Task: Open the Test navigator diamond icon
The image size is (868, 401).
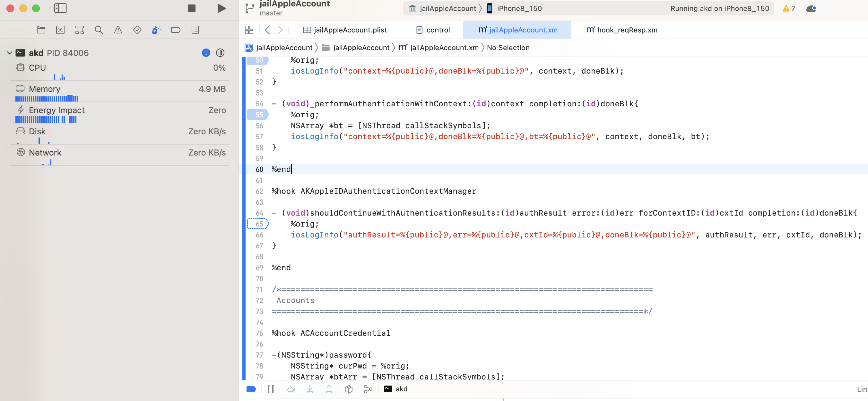Action: pos(137,30)
